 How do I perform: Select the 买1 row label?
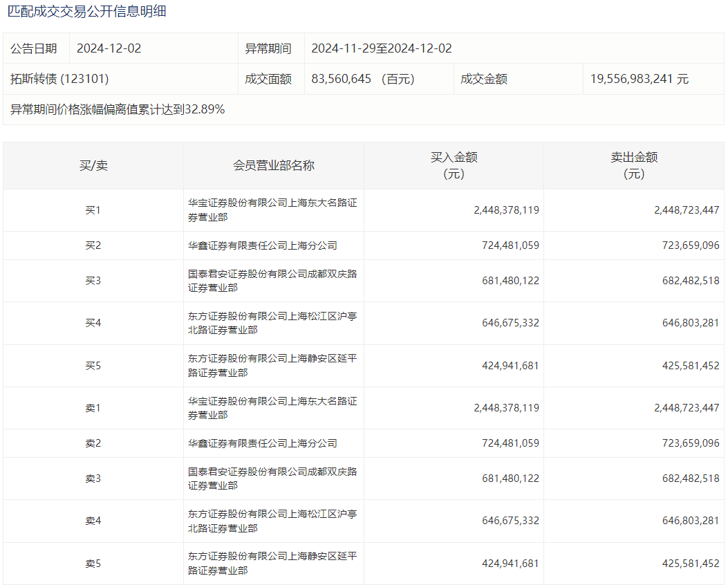[93, 210]
